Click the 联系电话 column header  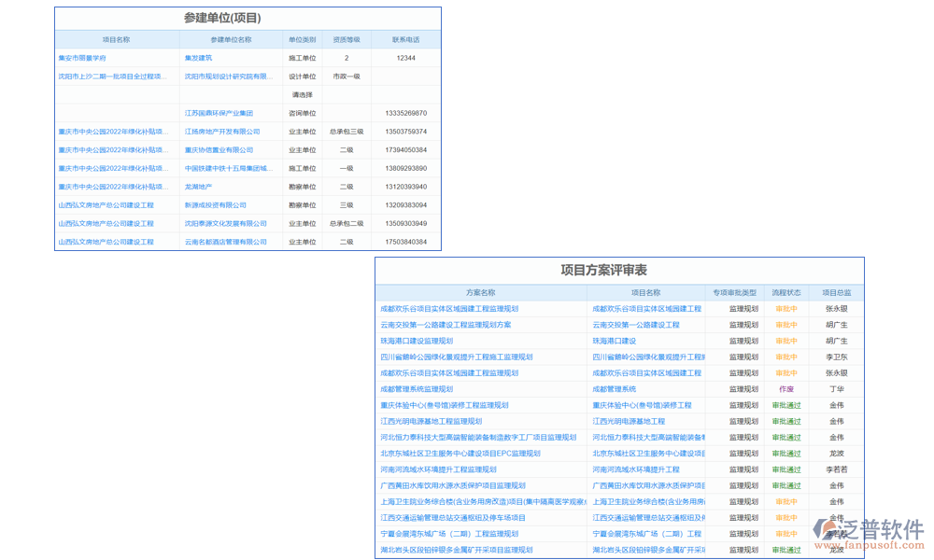[x=405, y=40]
